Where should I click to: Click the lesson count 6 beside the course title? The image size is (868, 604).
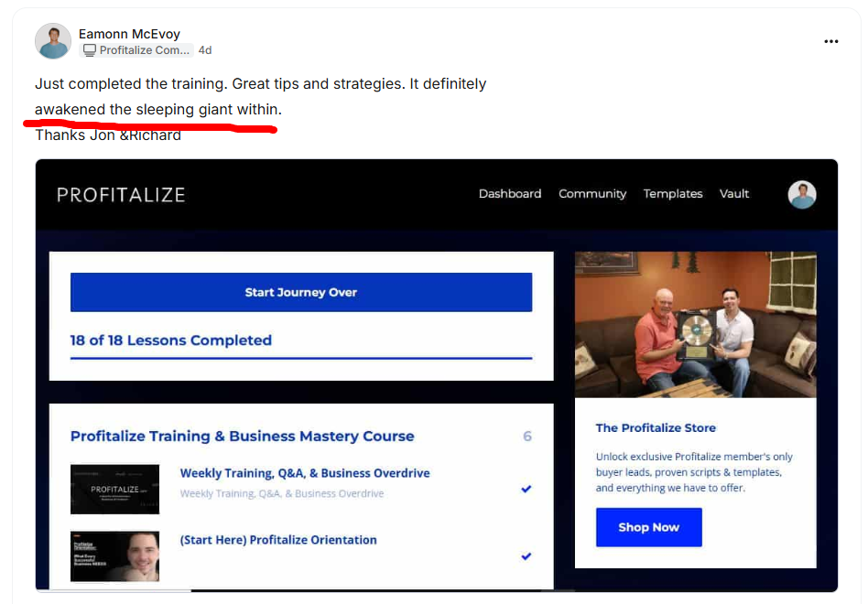click(x=527, y=437)
